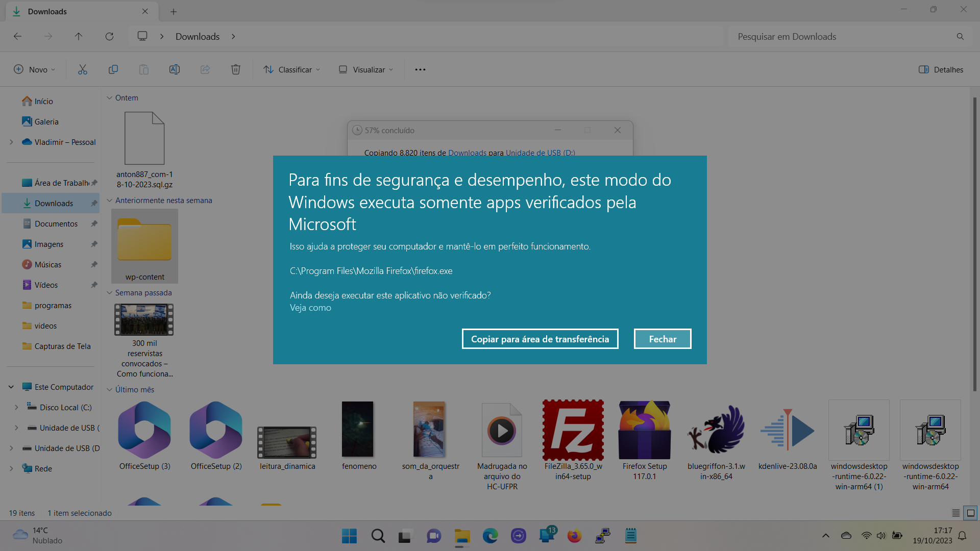Click taskbar Search magnifier
Image resolution: width=980 pixels, height=551 pixels.
(x=378, y=536)
